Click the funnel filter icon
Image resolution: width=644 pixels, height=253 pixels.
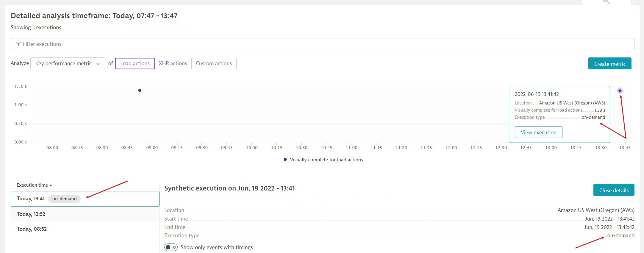pyautogui.click(x=18, y=44)
